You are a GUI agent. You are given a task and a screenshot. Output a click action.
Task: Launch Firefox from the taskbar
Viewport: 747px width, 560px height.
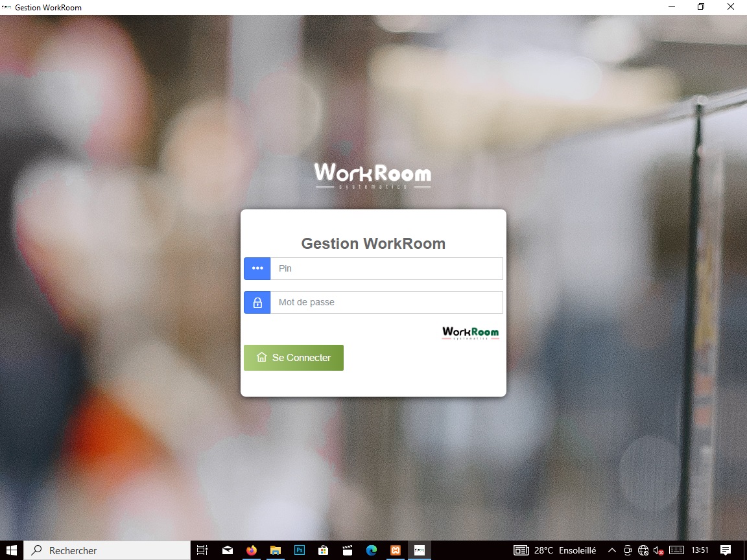[252, 550]
